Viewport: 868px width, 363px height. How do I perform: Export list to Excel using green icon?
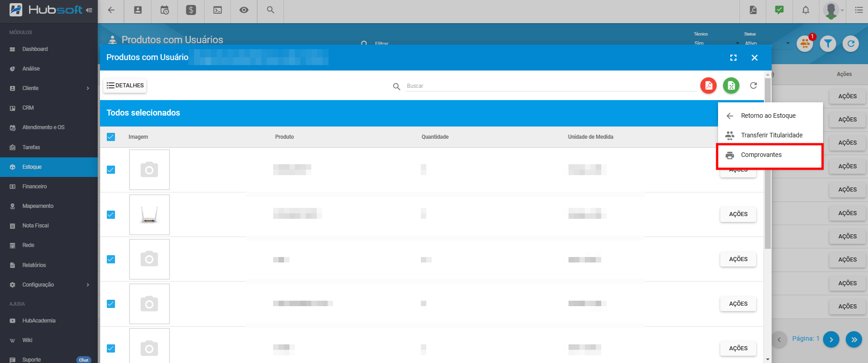731,86
